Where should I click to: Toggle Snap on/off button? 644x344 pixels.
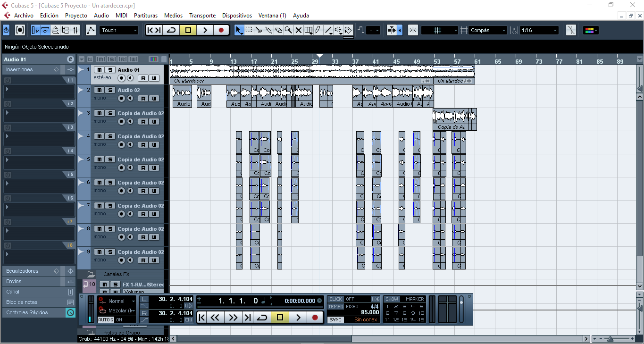pyautogui.click(x=413, y=30)
